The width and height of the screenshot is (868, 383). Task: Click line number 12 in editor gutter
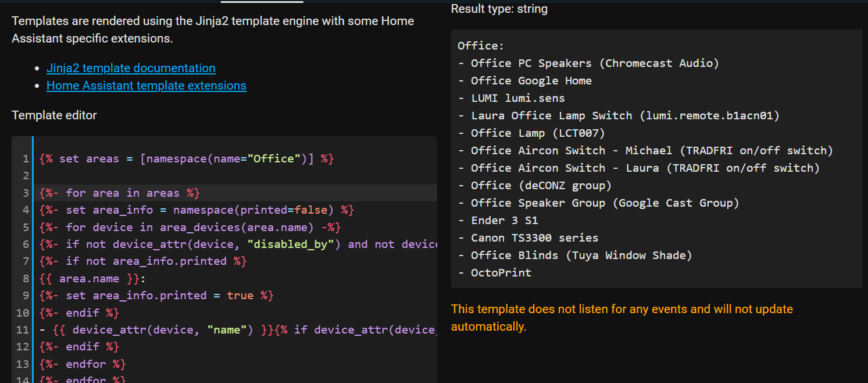[23, 347]
